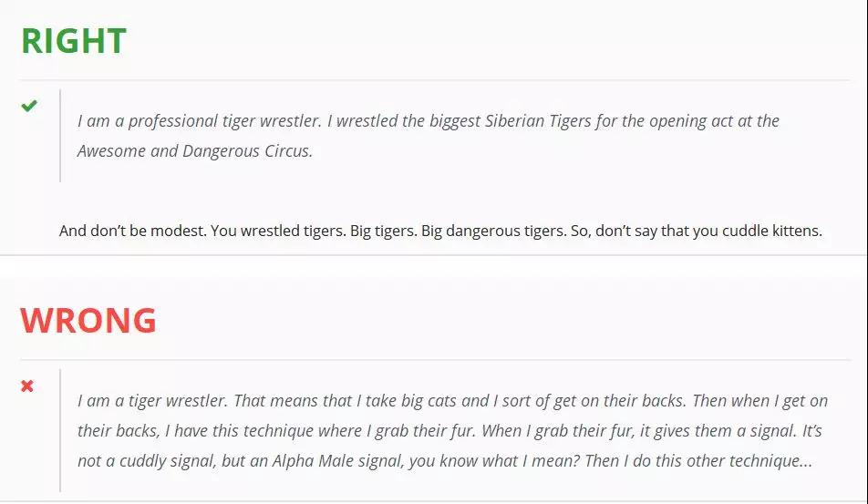Click "I am a tiger wrestler." in the wrong example
868x504 pixels.
click(151, 401)
